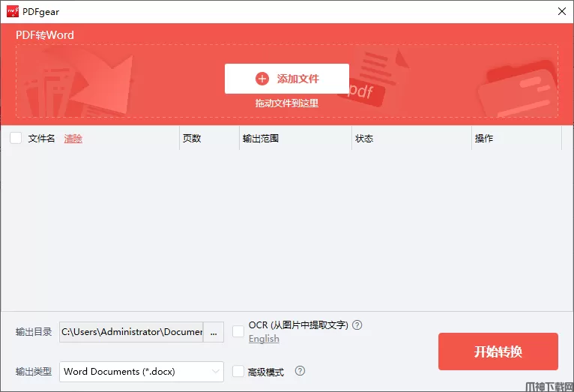This screenshot has height=392, width=574.
Task: Open the 输出类型 Word Documents dropdown
Action: [142, 372]
